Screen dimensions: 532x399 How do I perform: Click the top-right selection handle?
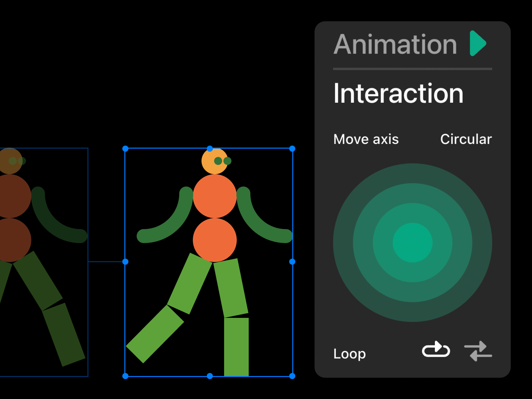(x=292, y=149)
